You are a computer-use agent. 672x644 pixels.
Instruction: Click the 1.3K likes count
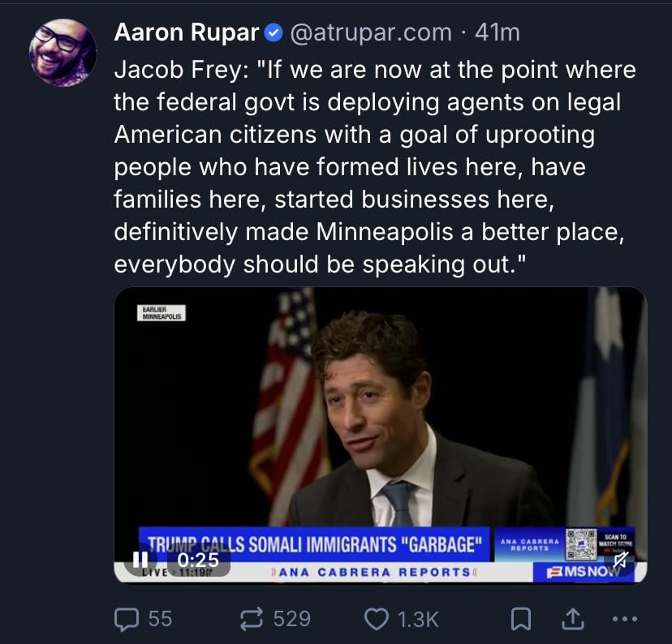point(419,619)
